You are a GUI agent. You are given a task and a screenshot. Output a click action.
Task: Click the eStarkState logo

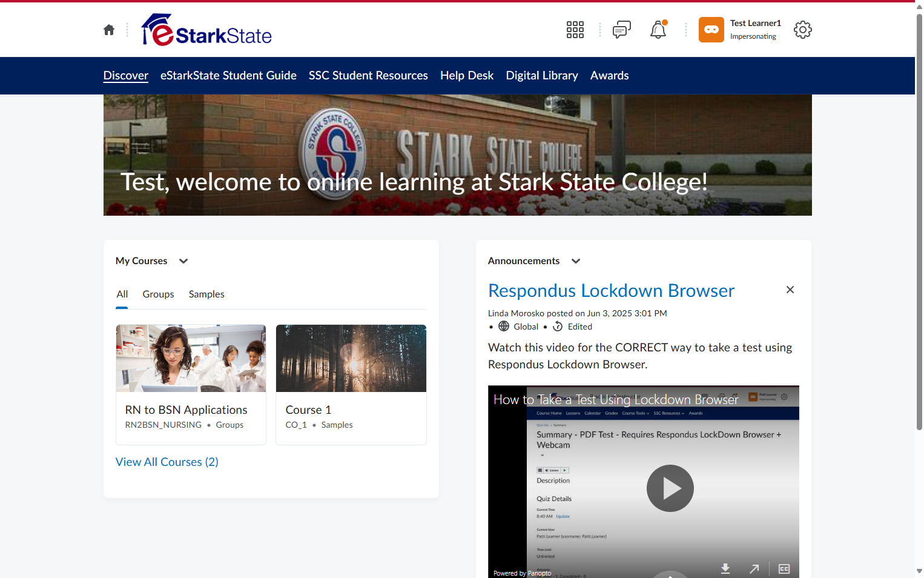[x=206, y=30]
